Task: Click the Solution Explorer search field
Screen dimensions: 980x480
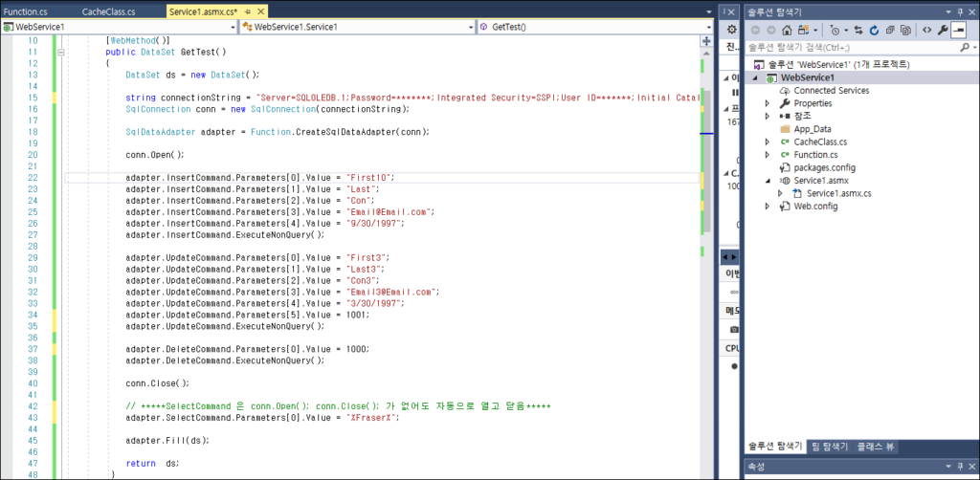Action: 852,46
